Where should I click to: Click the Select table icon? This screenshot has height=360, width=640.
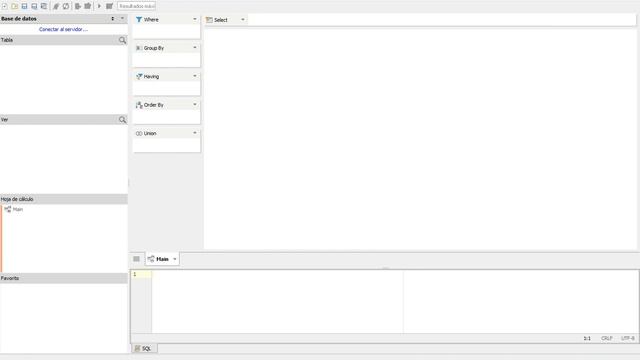(x=209, y=20)
